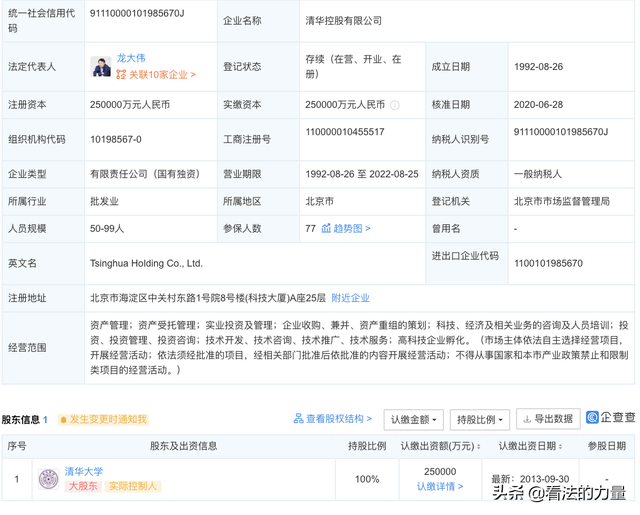The width and height of the screenshot is (640, 515).
Task: Click the 清华大学 emblem logo
Action: [49, 479]
